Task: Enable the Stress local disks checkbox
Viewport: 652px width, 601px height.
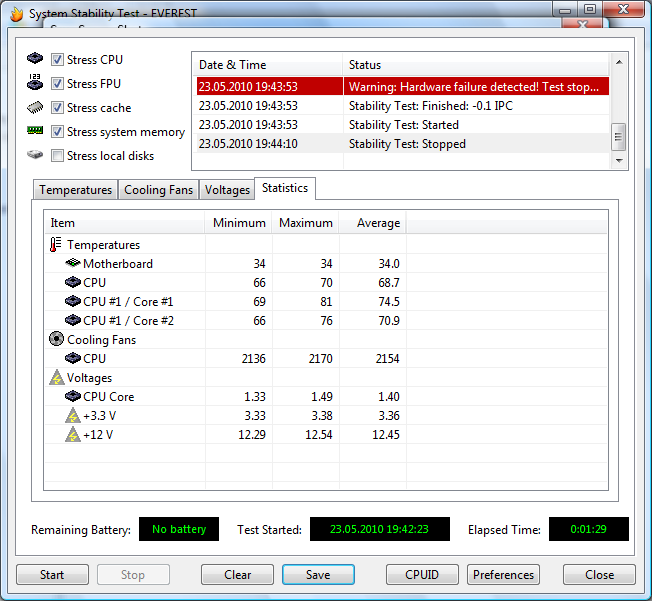Action: tap(57, 156)
